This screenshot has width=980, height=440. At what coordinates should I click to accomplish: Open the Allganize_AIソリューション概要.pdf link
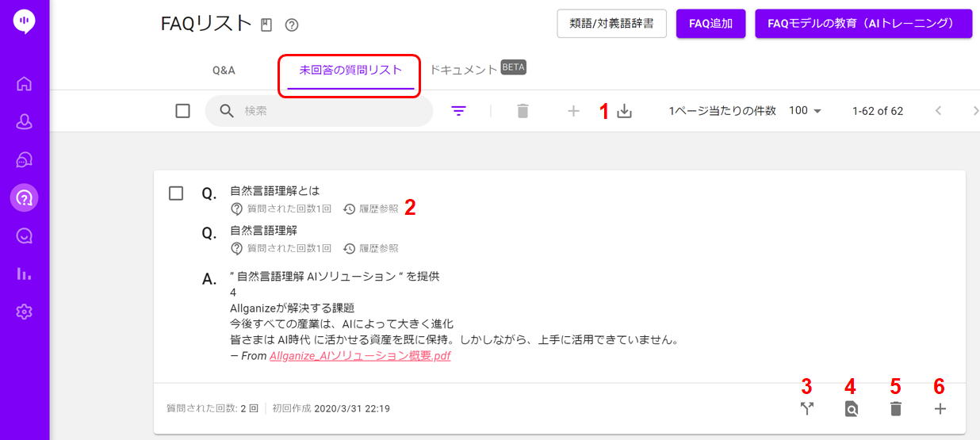coord(360,356)
